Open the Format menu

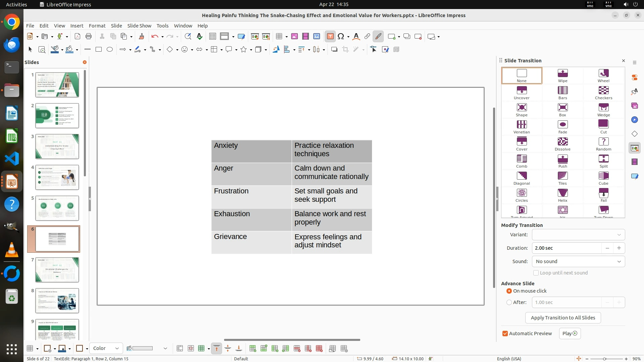[x=97, y=25]
